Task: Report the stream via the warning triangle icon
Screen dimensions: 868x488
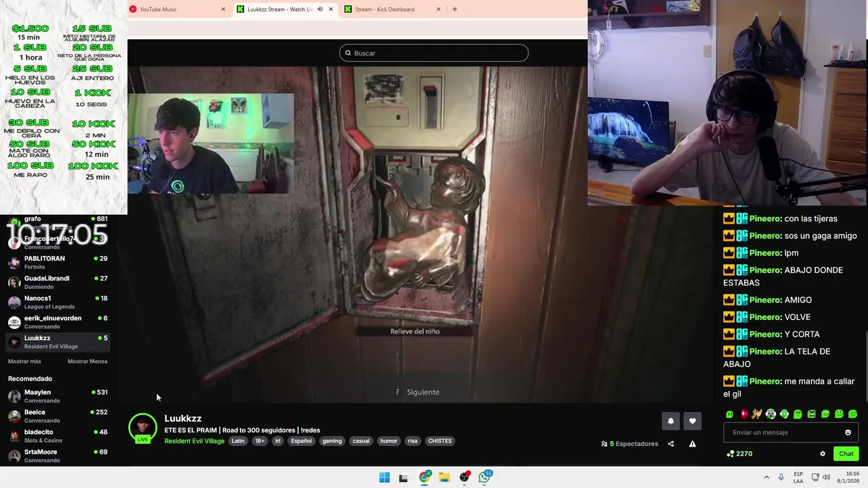Action: click(x=692, y=444)
